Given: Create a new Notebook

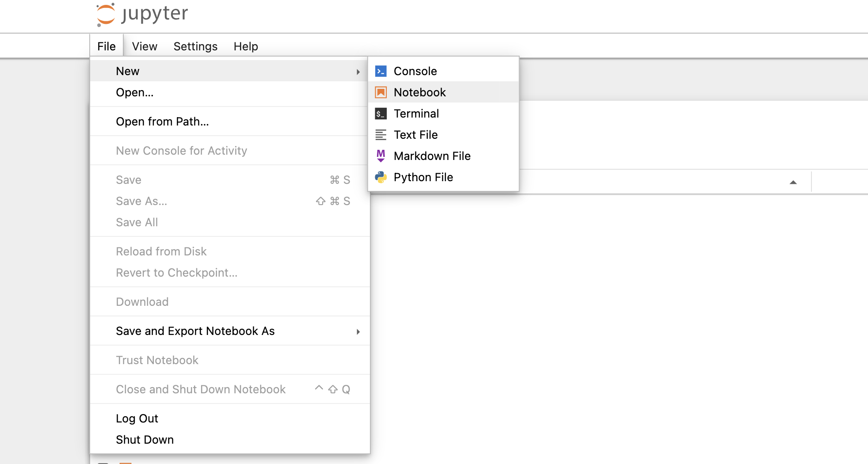Looking at the screenshot, I should point(443,92).
